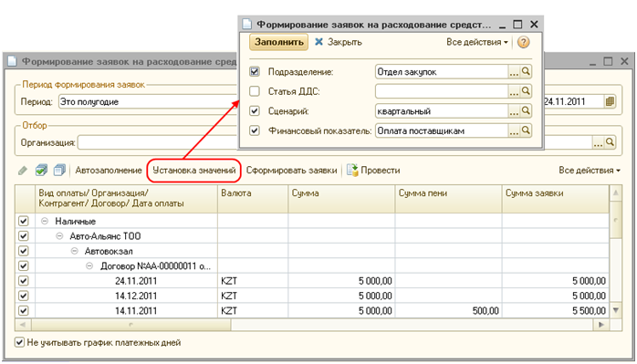
Task: Collapse the Наличные tree node
Action: pyautogui.click(x=45, y=221)
